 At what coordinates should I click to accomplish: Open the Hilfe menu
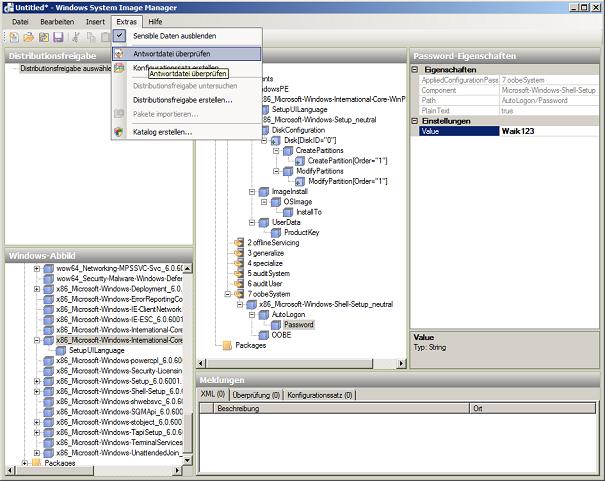click(155, 22)
